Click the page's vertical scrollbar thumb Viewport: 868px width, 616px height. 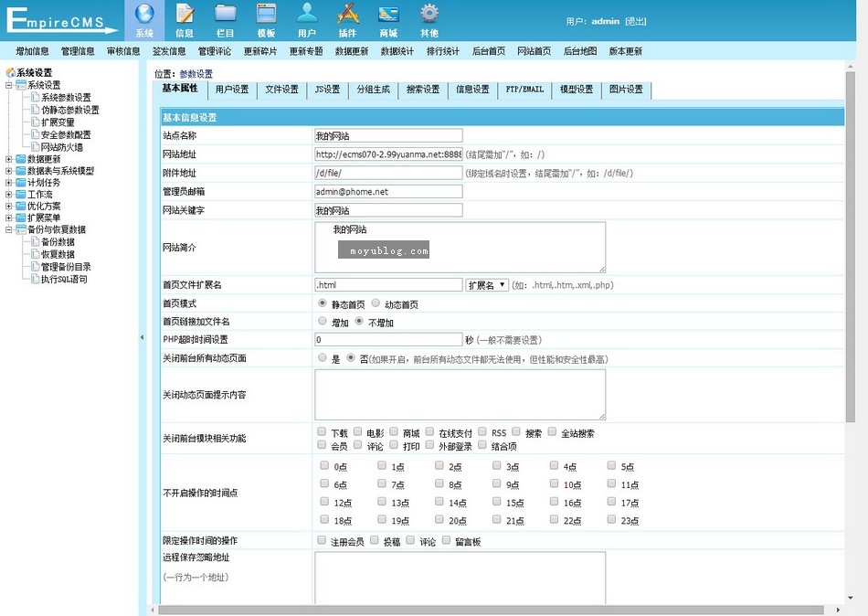(x=851, y=247)
